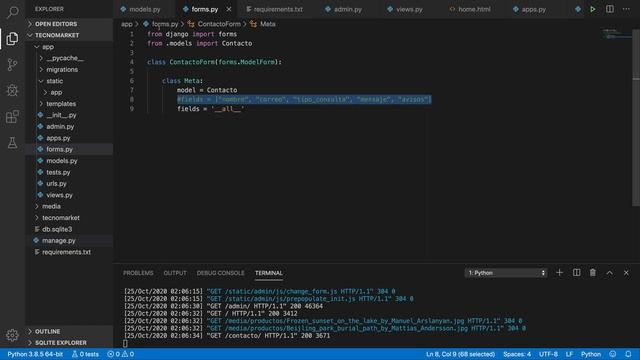The image size is (640, 360).
Task: Switch to the models.py tab
Action: (x=144, y=9)
